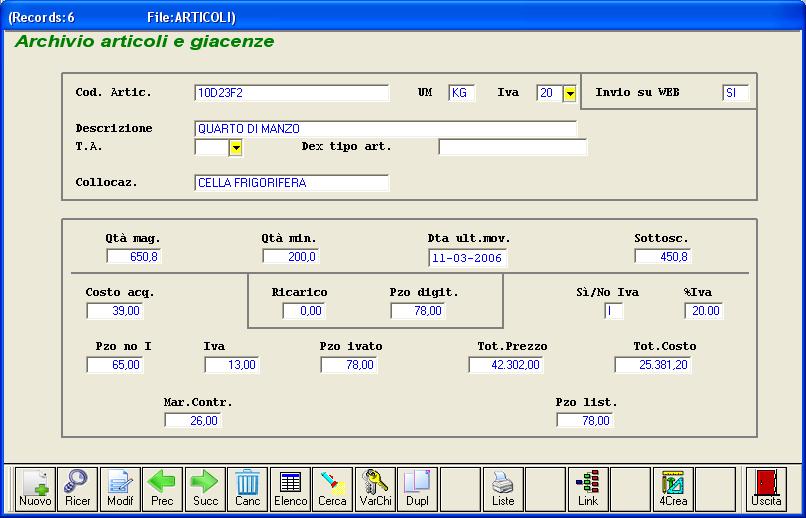The height and width of the screenshot is (518, 806).
Task: Click the Ricarico field 0,00
Action: [304, 311]
